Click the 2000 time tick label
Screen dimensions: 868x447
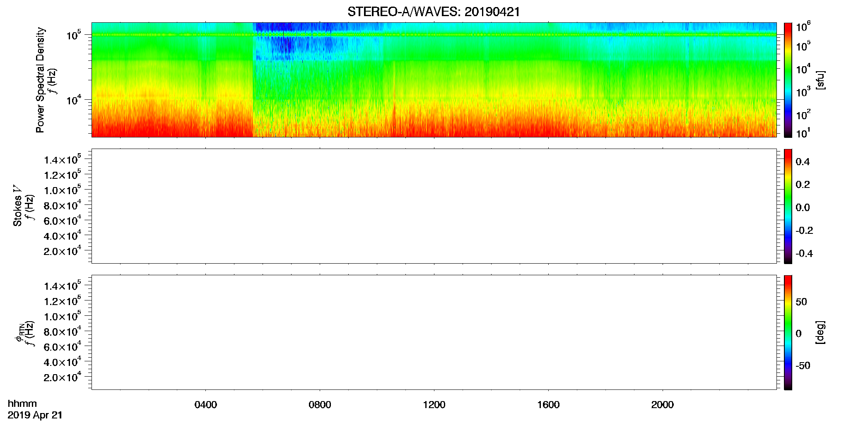(662, 405)
